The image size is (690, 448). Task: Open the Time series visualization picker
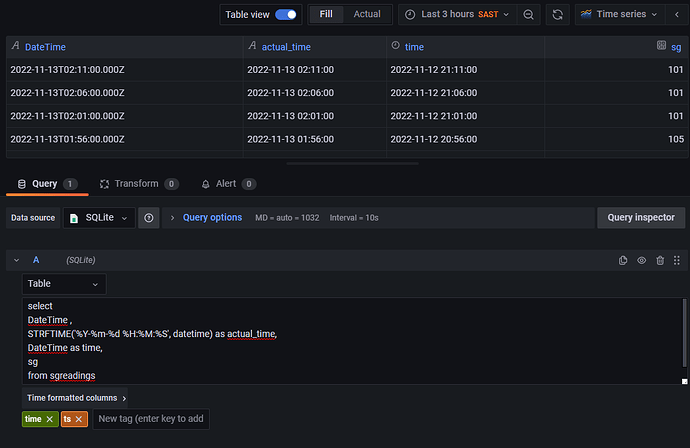point(620,15)
